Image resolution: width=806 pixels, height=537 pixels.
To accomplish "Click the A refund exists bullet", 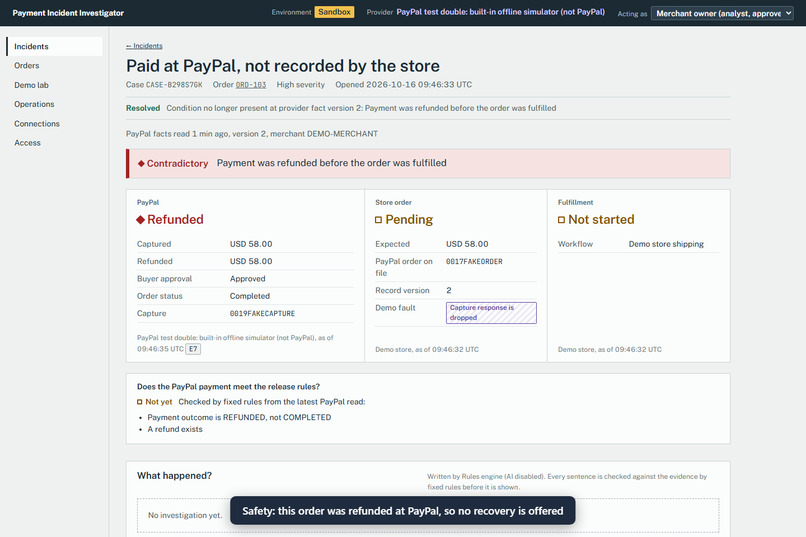I will 175,429.
